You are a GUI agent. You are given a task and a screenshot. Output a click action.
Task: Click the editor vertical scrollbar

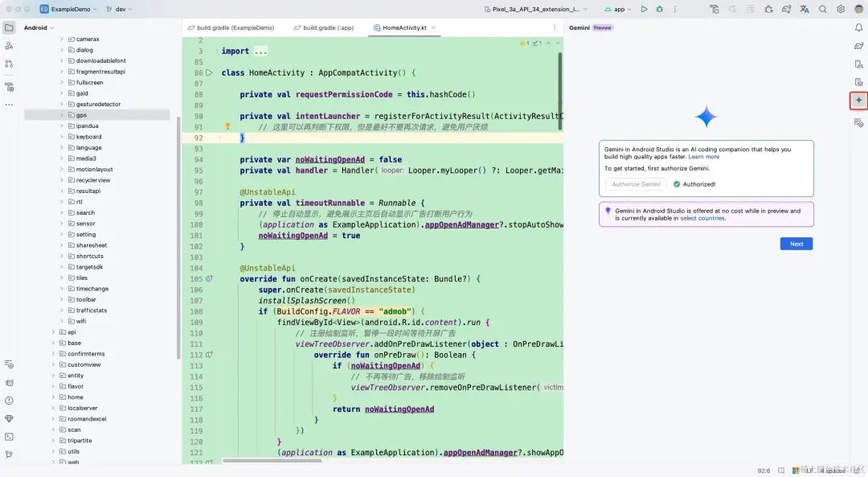click(x=560, y=92)
